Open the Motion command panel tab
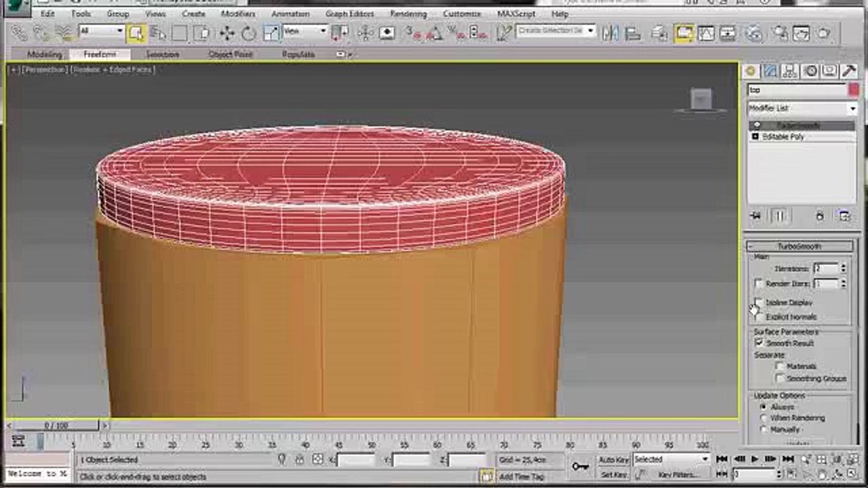This screenshot has height=488, width=868. (810, 71)
